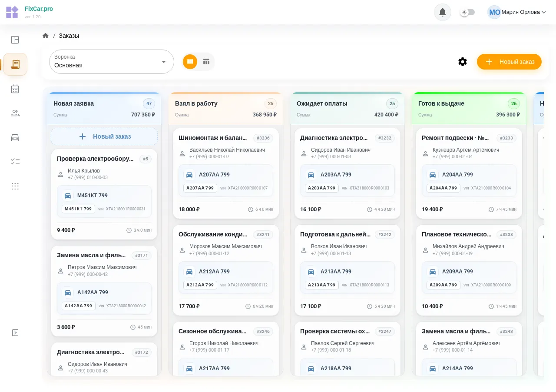Image resolution: width=556 pixels, height=392 pixels.
Task: Click the car icon for А203АА 799
Action: [x=311, y=175]
